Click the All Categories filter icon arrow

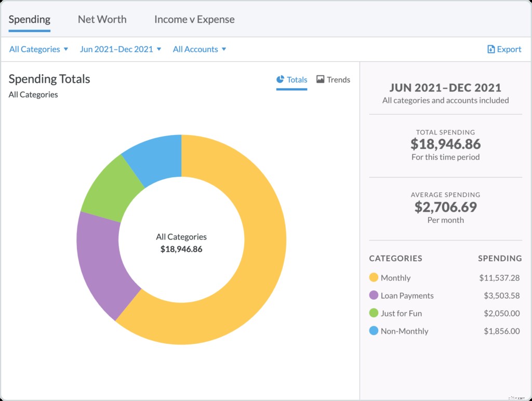66,49
